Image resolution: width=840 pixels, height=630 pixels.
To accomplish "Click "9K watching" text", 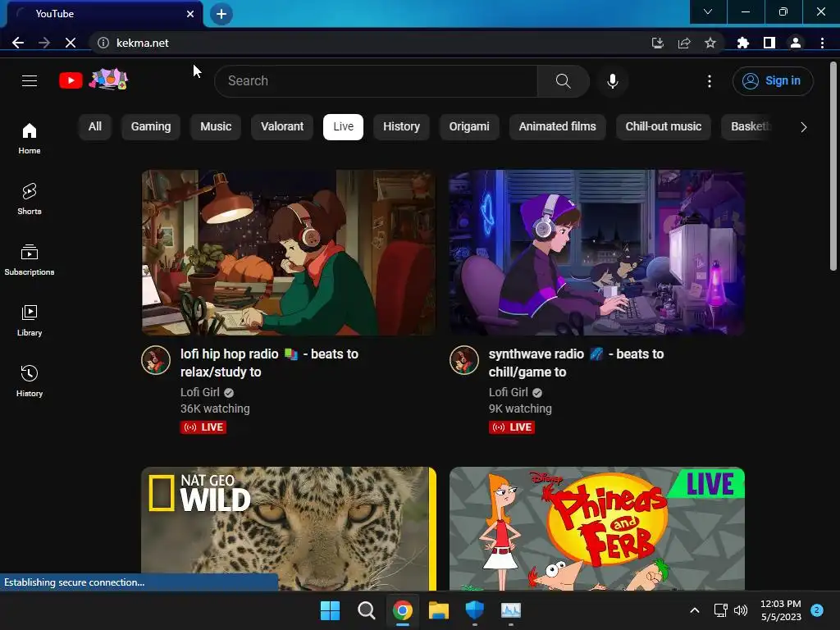I will (520, 409).
